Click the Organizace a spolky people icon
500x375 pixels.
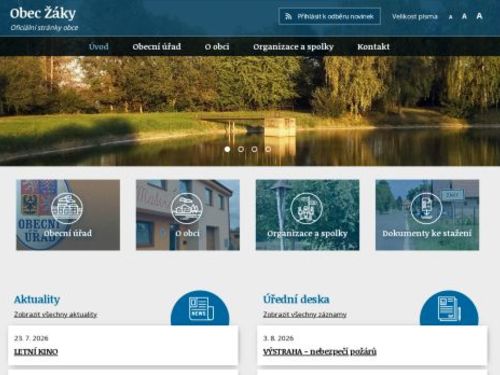click(x=306, y=209)
